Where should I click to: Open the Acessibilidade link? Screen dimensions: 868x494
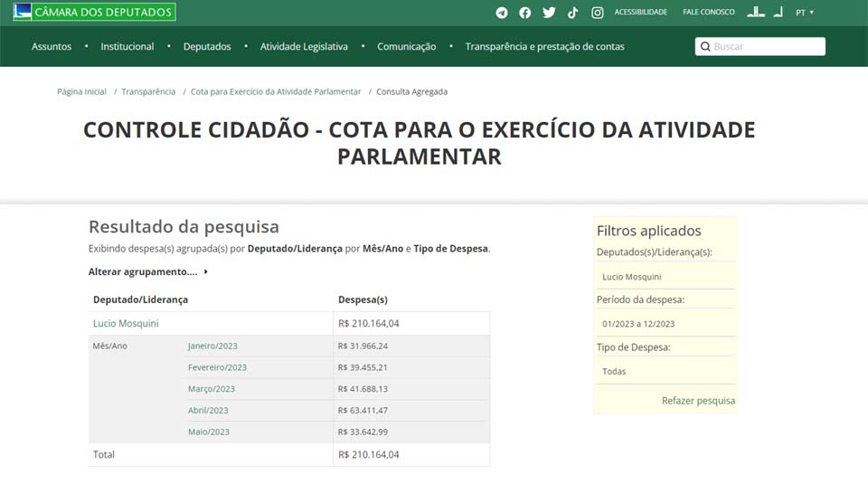click(640, 13)
